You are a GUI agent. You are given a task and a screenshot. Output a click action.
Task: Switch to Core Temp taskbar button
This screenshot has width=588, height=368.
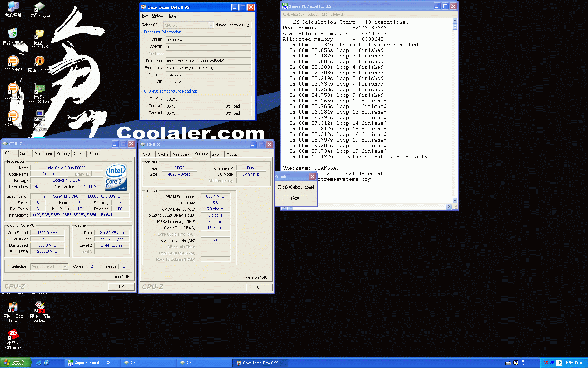tap(260, 363)
